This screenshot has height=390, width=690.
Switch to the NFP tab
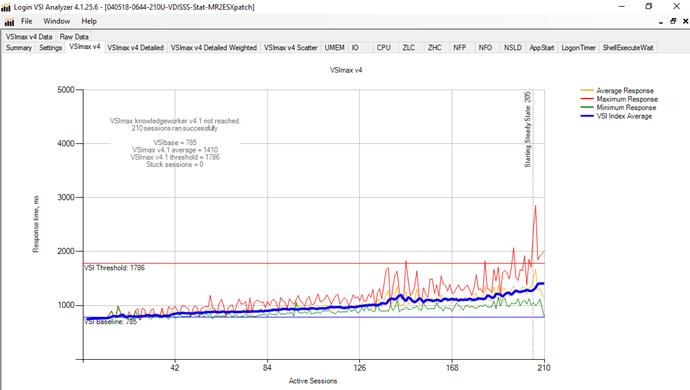460,48
